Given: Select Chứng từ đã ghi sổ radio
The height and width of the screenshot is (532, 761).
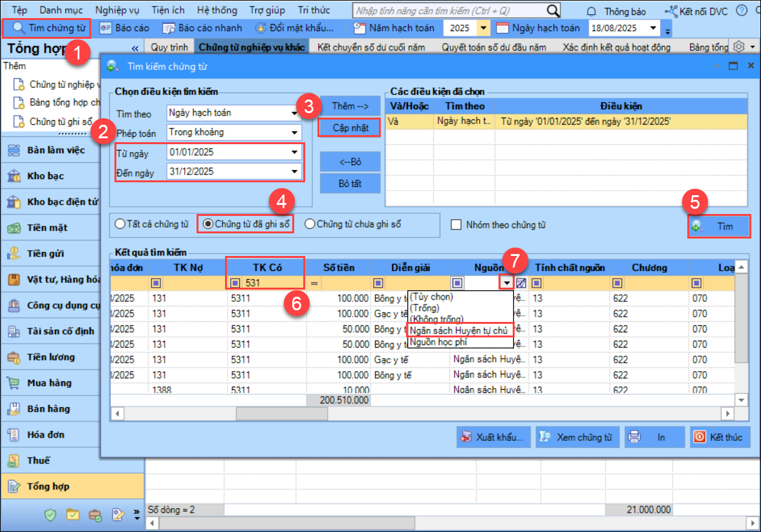Looking at the screenshot, I should pos(246,224).
